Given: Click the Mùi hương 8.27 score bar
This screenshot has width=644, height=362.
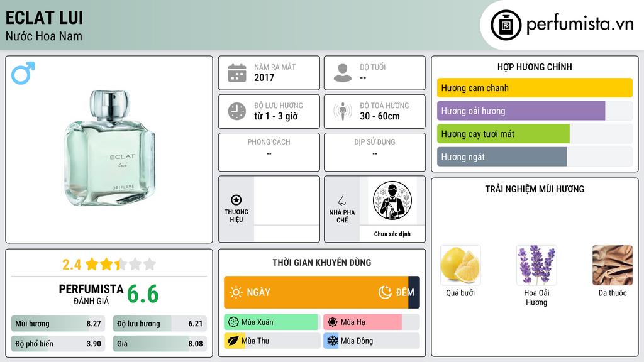Looking at the screenshot, I should 58,324.
